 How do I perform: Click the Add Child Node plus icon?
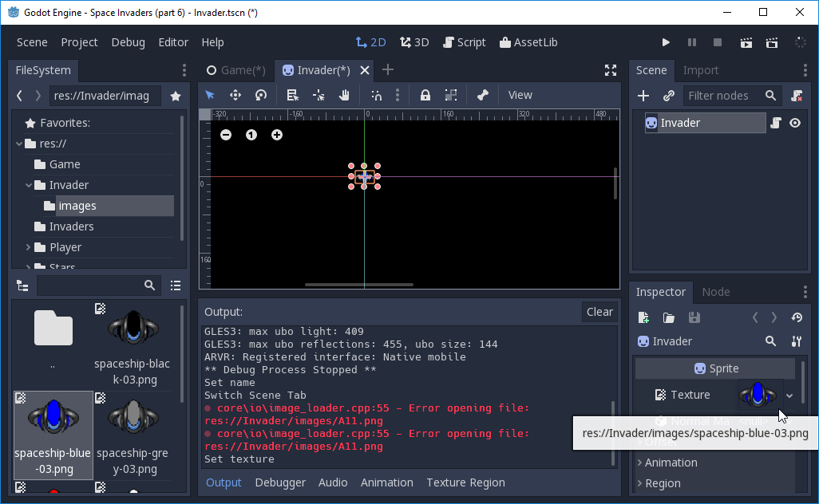[x=643, y=96]
